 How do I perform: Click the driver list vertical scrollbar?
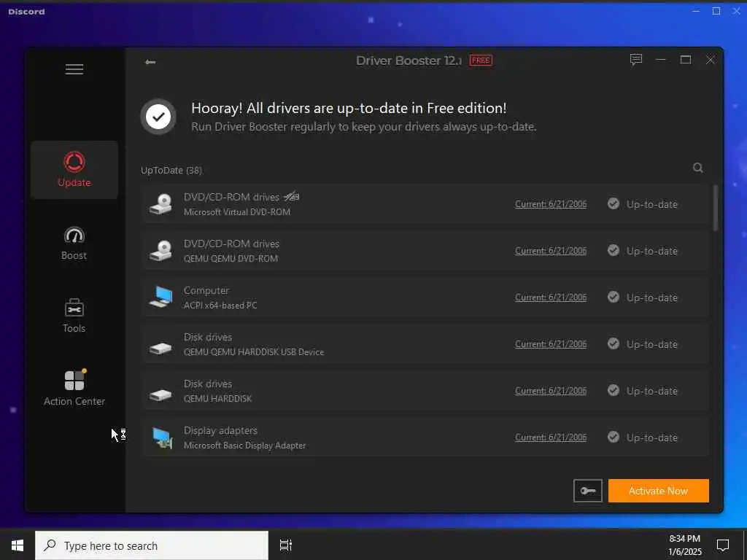pyautogui.click(x=715, y=208)
